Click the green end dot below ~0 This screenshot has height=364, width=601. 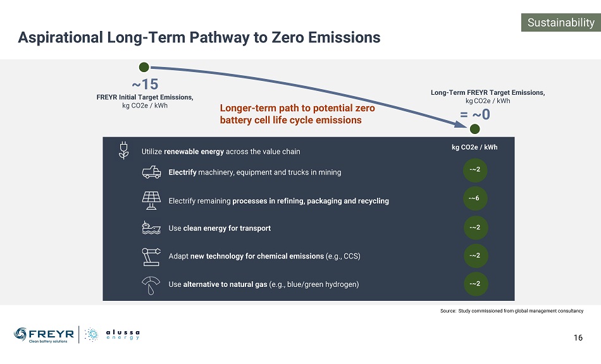(x=474, y=128)
